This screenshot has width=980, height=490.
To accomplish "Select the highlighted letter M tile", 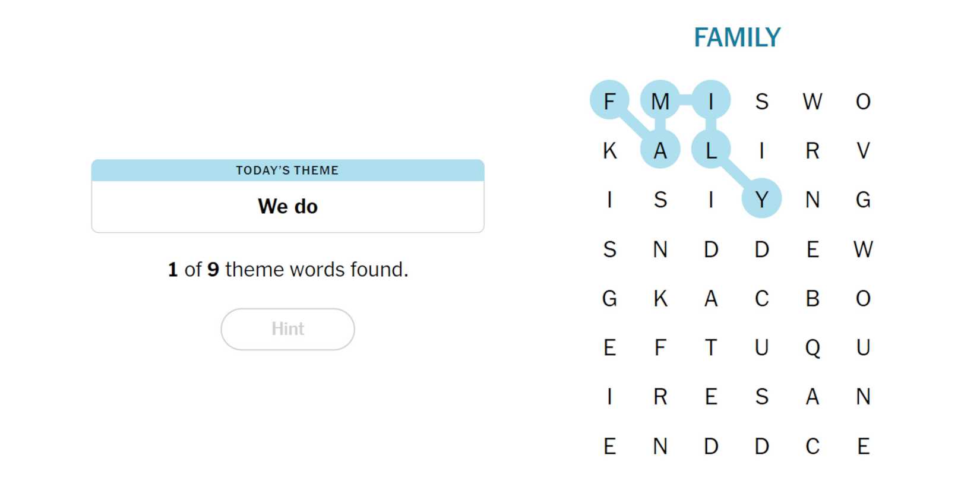I will pyautogui.click(x=660, y=100).
